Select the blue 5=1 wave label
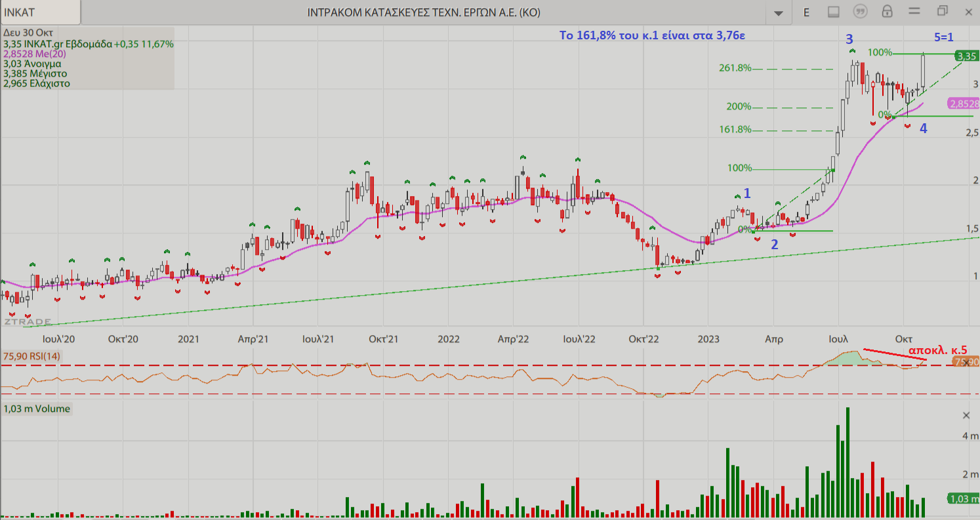980x520 pixels. click(x=945, y=36)
